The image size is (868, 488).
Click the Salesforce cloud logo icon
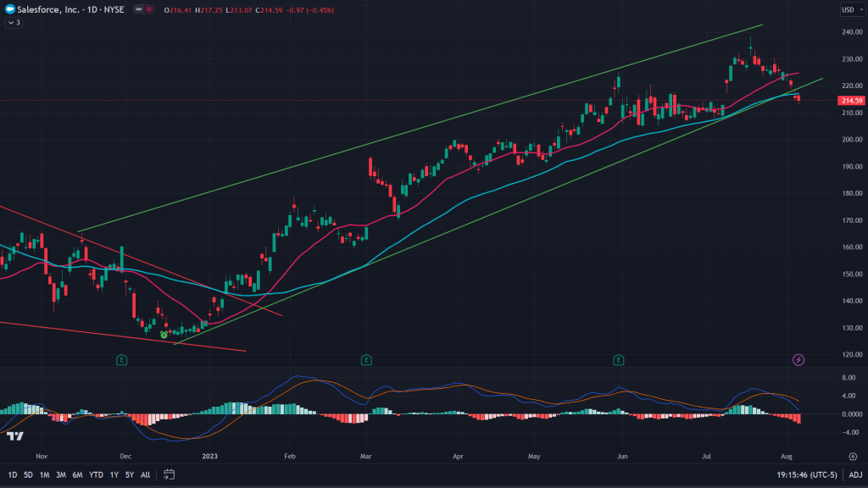pyautogui.click(x=10, y=9)
